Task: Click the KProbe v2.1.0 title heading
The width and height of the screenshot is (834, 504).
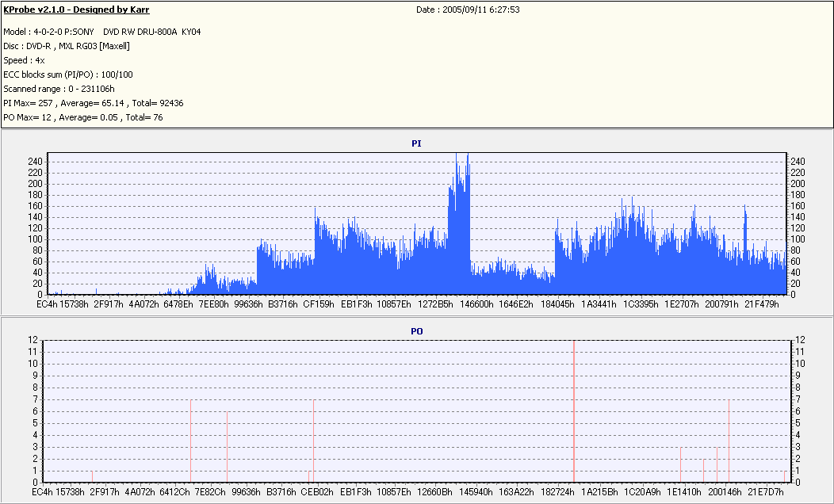Action: (x=76, y=10)
